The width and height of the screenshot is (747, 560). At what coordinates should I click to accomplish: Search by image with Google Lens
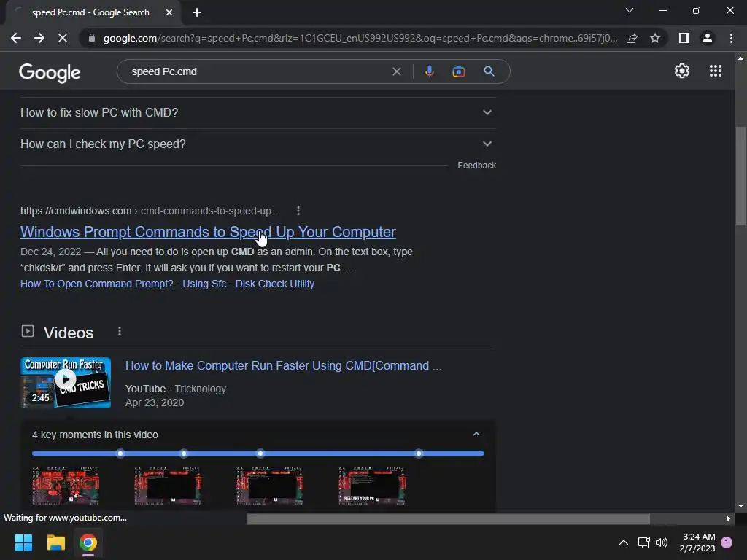coord(458,71)
